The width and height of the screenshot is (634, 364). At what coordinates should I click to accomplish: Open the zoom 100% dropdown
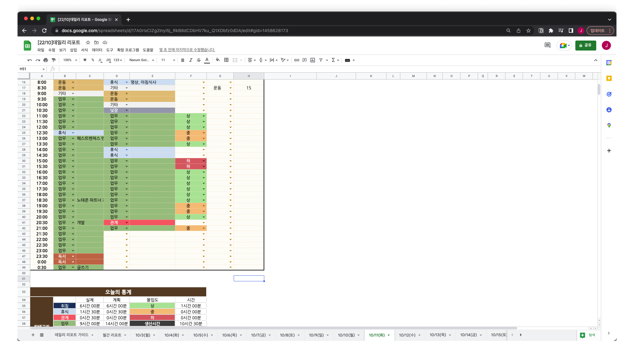(70, 60)
